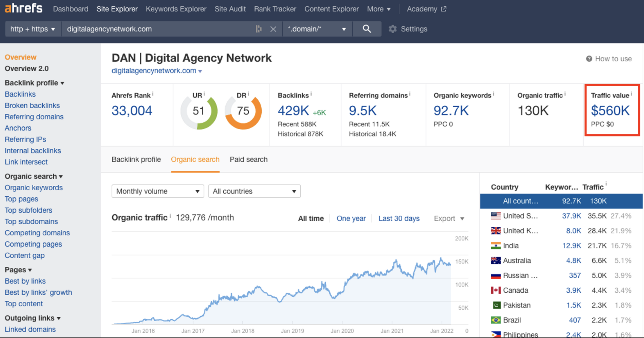Viewport: 644px width, 338px height.
Task: Open the Monthly volume dropdown
Action: (158, 191)
